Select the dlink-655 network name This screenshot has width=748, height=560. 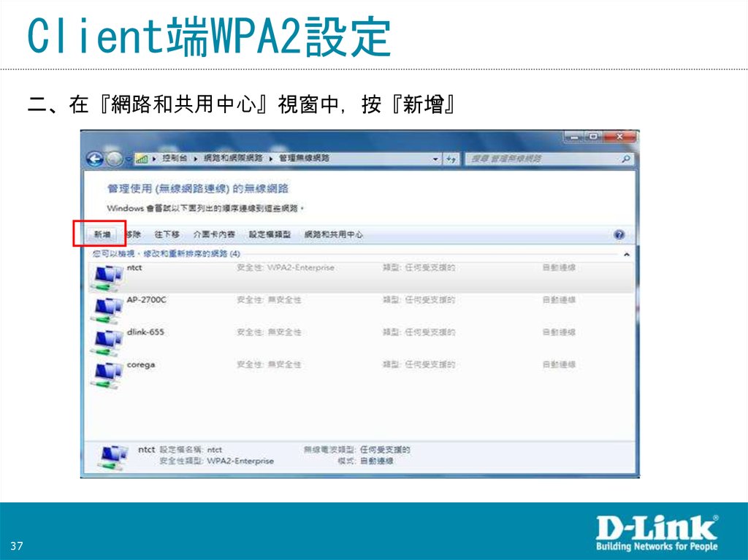pos(145,332)
